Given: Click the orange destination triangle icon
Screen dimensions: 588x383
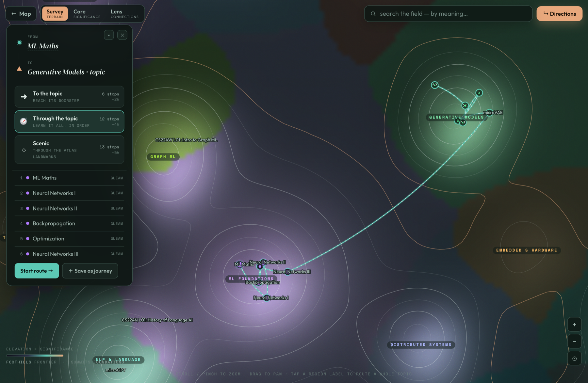Looking at the screenshot, I should (19, 69).
